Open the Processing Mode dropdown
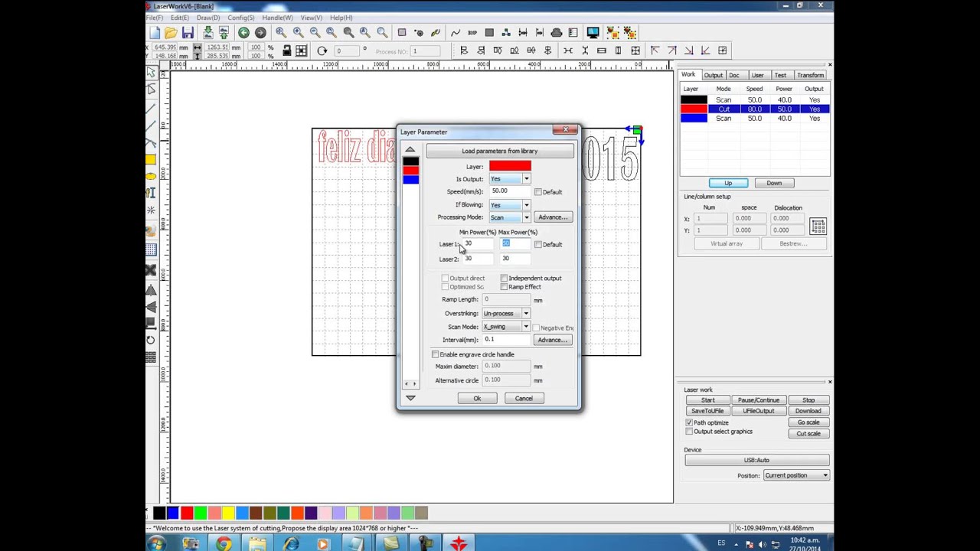 point(526,217)
